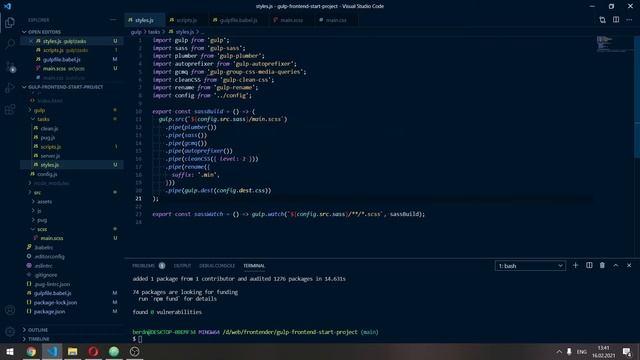
Task: Open the green circle taskbar app
Action: [x=114, y=351]
